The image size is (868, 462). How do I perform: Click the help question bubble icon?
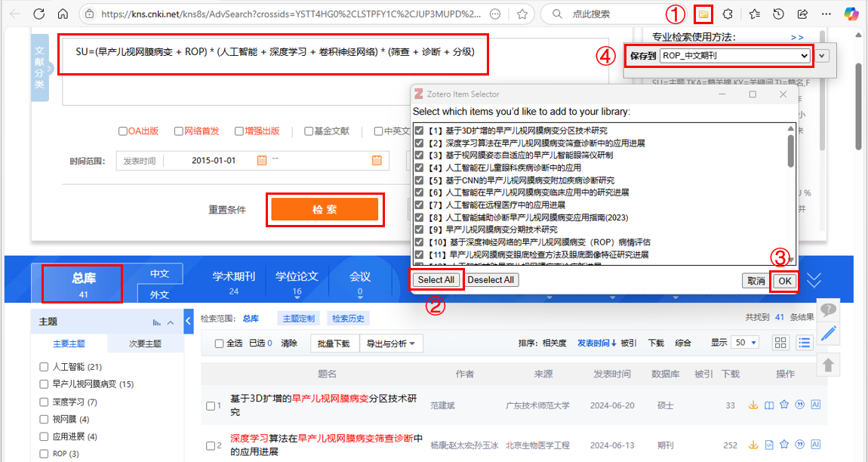point(828,310)
